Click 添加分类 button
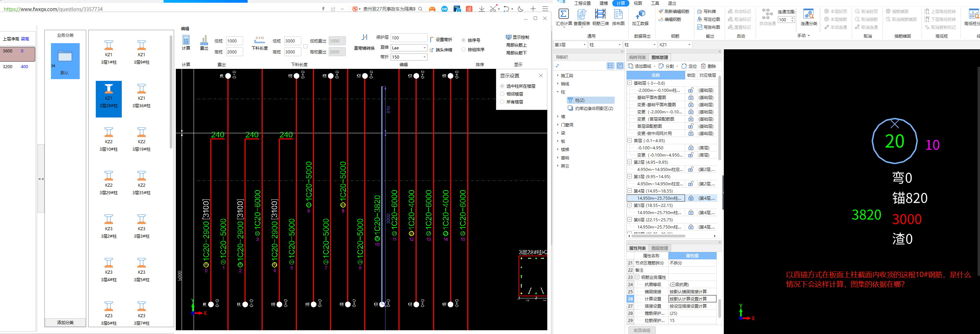Image resolution: width=980 pixels, height=334 pixels. point(65,323)
